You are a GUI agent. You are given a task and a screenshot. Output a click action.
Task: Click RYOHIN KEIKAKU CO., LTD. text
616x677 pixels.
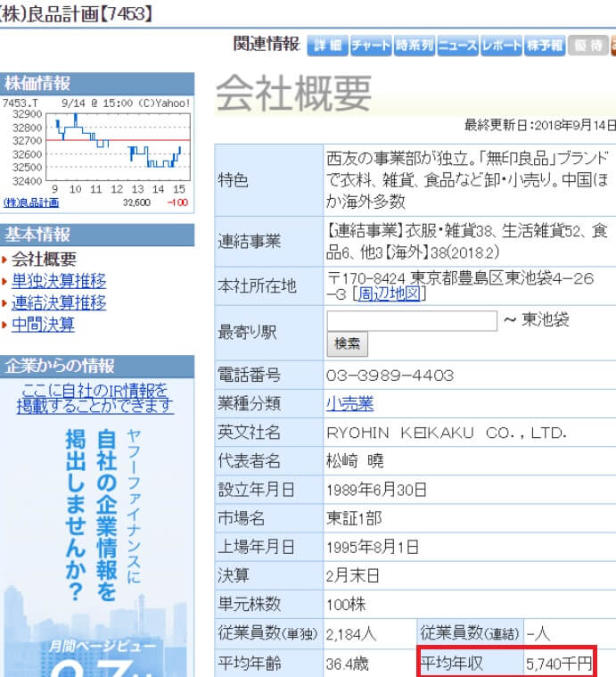[447, 433]
